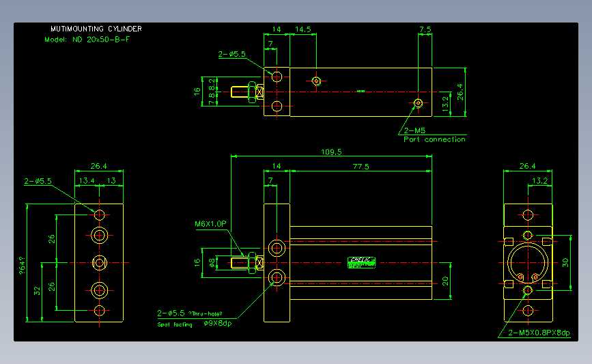Select the ?64? height dimension
The image size is (592, 364).
point(22,265)
